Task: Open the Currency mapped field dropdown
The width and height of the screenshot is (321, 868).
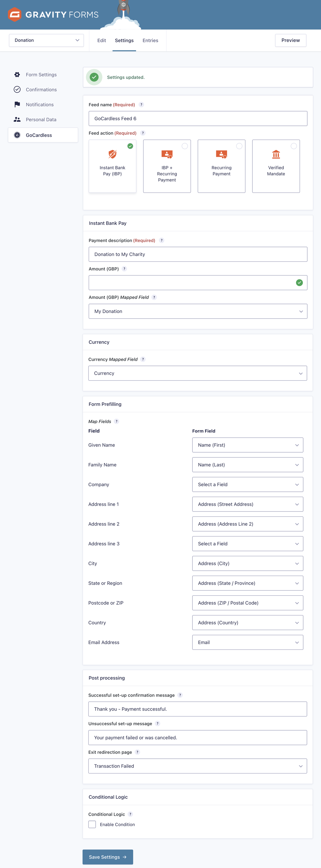Action: (x=198, y=373)
